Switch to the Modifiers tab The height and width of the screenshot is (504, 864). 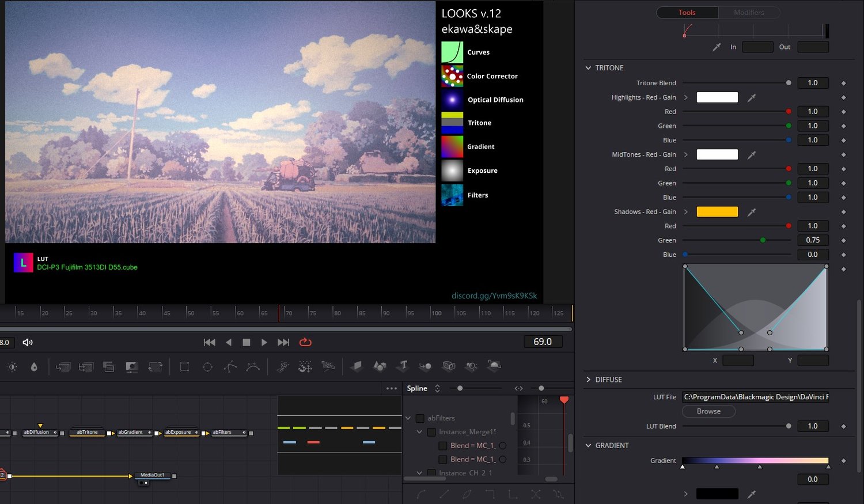(x=749, y=13)
